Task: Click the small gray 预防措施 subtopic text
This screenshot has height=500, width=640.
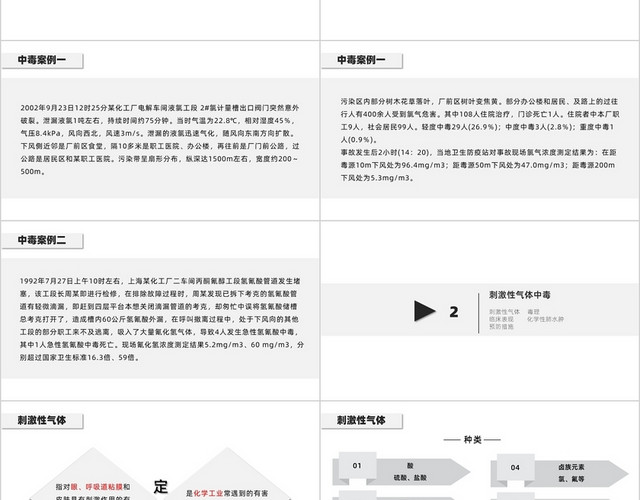Action: coord(501,327)
